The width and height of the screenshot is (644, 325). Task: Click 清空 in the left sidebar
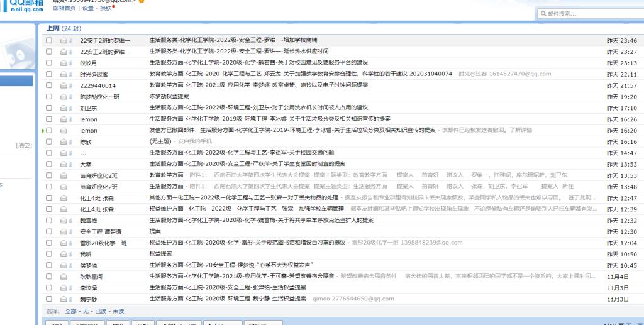(24, 145)
